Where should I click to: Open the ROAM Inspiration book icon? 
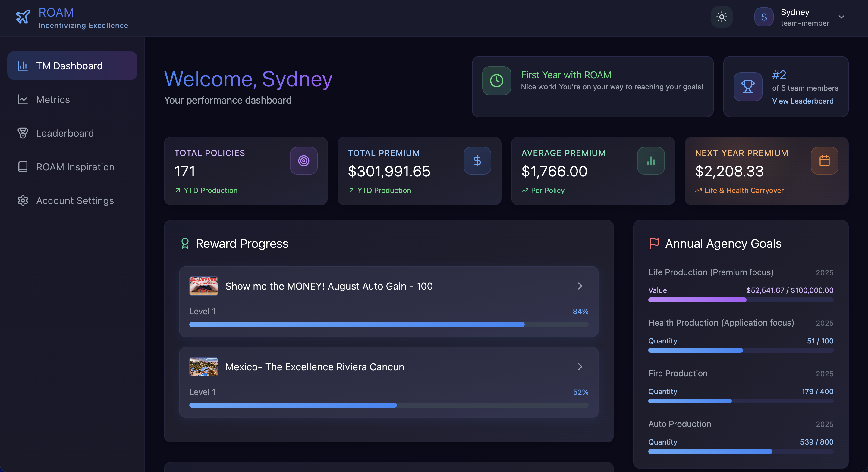coord(23,167)
